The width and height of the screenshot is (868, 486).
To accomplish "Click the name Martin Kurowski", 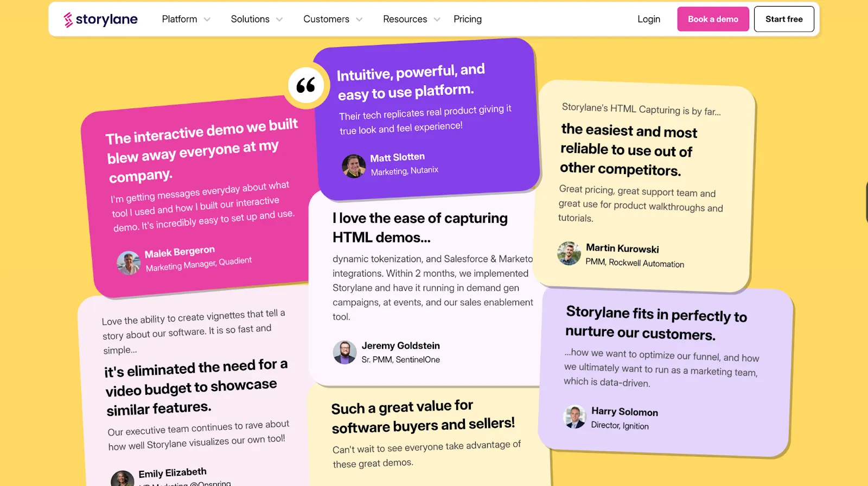I will coord(622,248).
